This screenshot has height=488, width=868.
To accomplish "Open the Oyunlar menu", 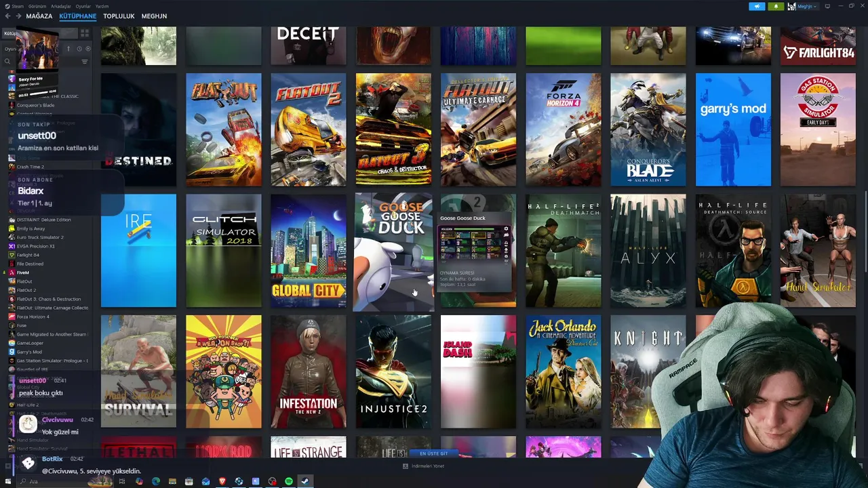I will tap(83, 6).
